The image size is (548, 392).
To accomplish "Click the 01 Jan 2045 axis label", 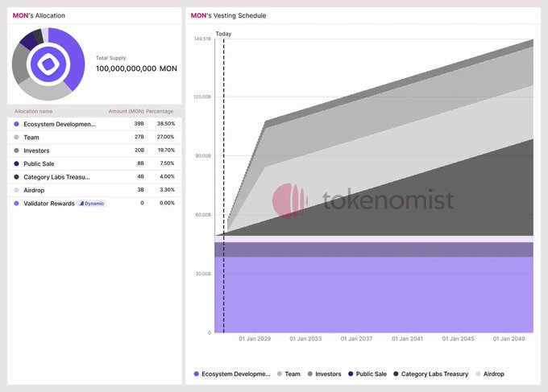I will pos(459,339).
